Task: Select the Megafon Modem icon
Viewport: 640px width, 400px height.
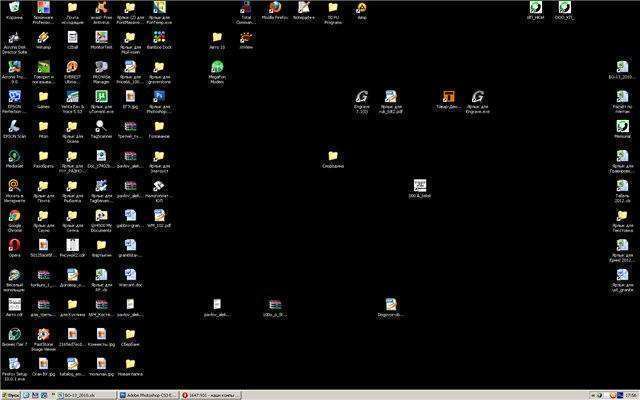Action: [217, 72]
